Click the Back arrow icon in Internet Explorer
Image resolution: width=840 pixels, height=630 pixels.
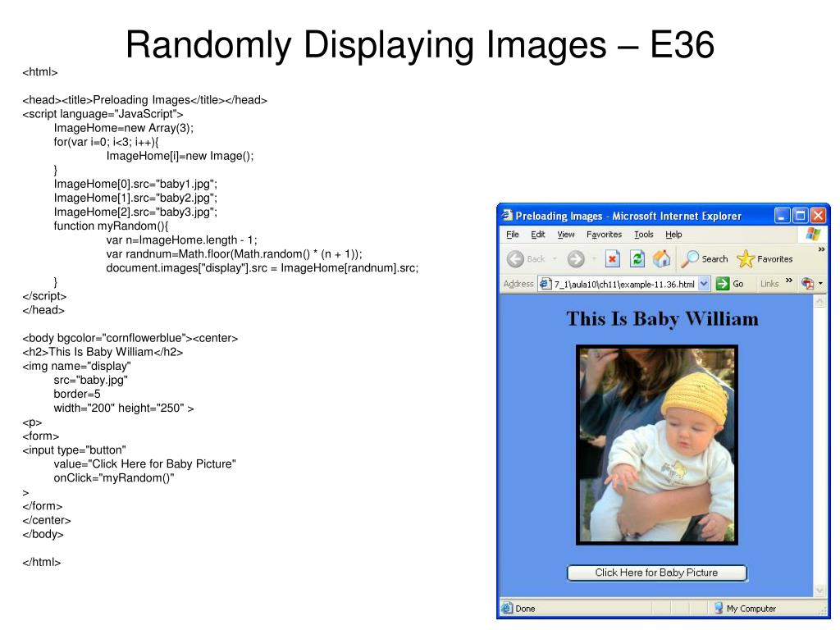point(515,259)
